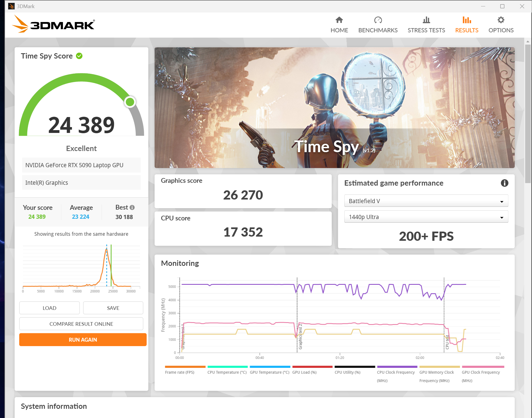
Task: Toggle CPU Temperature legend series
Action: [227, 370]
